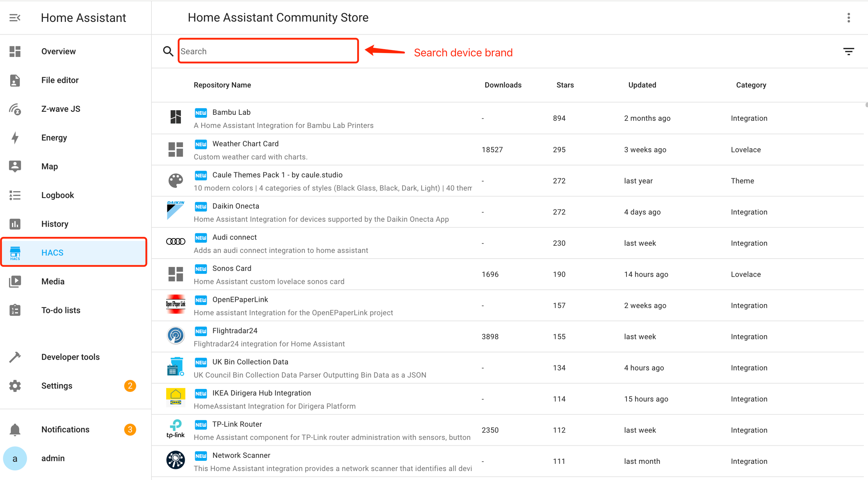The image size is (868, 480).
Task: Open Developer tools
Action: [x=70, y=357]
